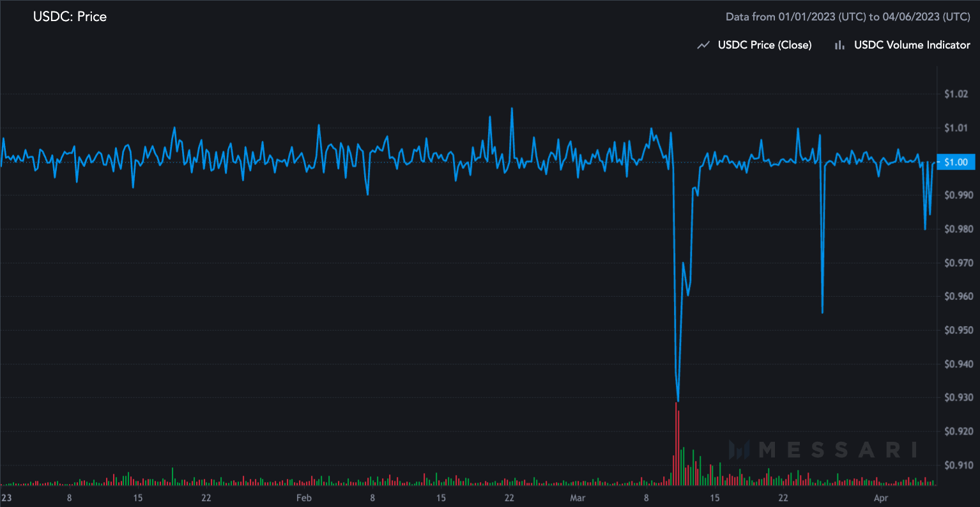Click the $0.990 y-axis label

tap(958, 196)
